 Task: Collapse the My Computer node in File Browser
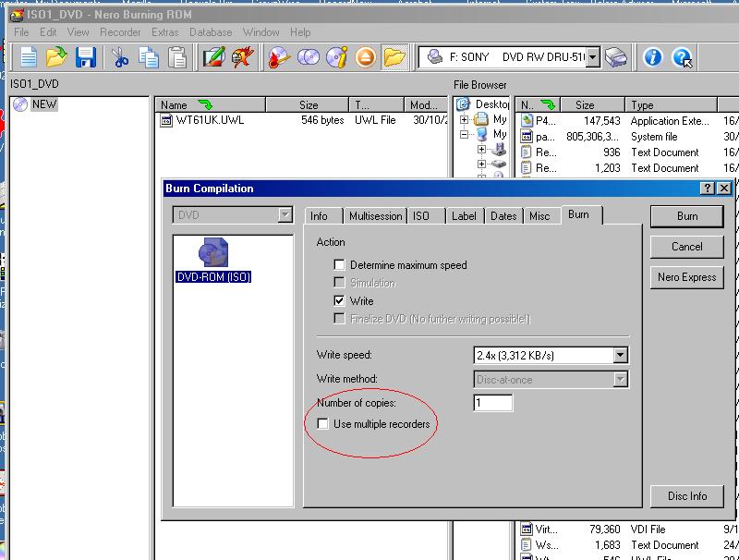(465, 135)
